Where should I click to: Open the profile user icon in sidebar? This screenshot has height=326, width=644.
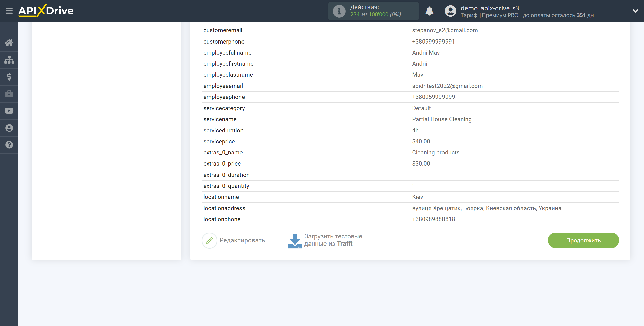click(9, 128)
